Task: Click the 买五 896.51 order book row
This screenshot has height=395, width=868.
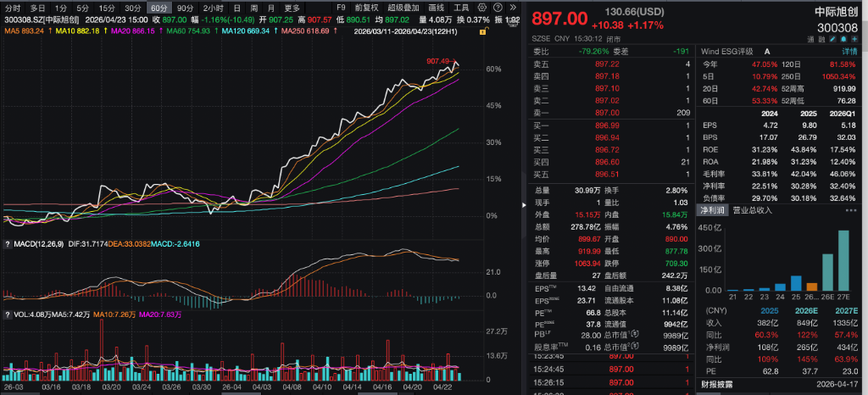Action: 611,175
